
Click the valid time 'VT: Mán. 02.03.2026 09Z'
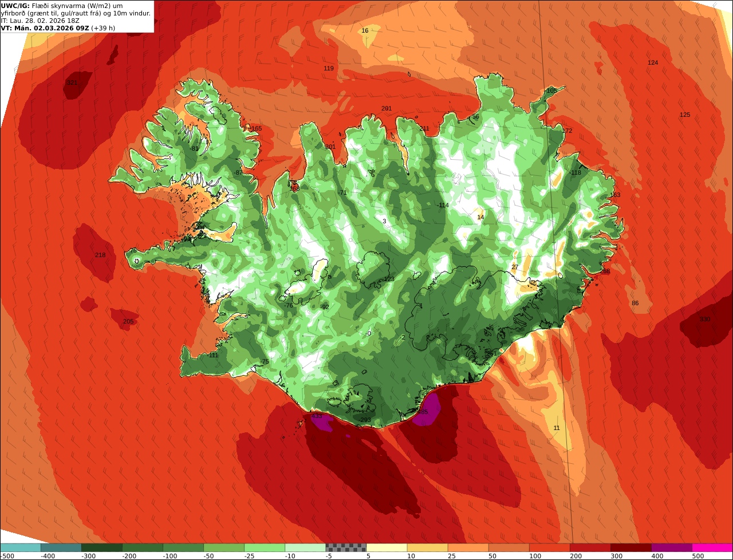coord(45,28)
